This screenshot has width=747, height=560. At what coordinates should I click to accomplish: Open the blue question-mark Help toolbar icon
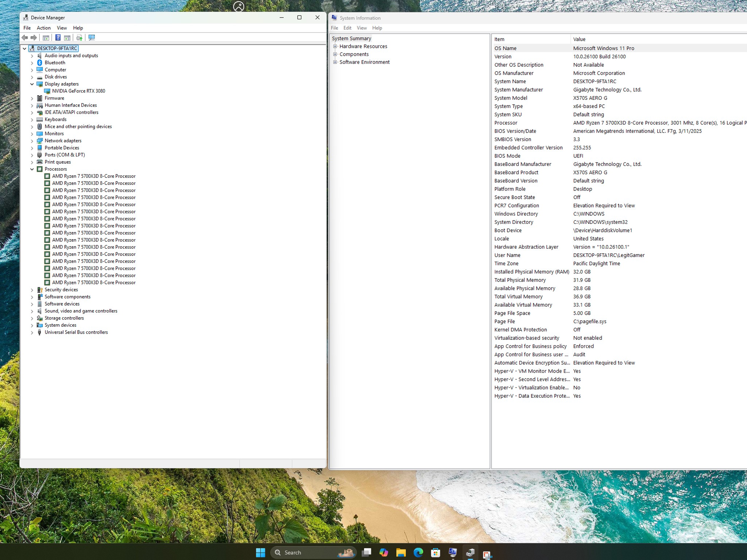tap(58, 38)
